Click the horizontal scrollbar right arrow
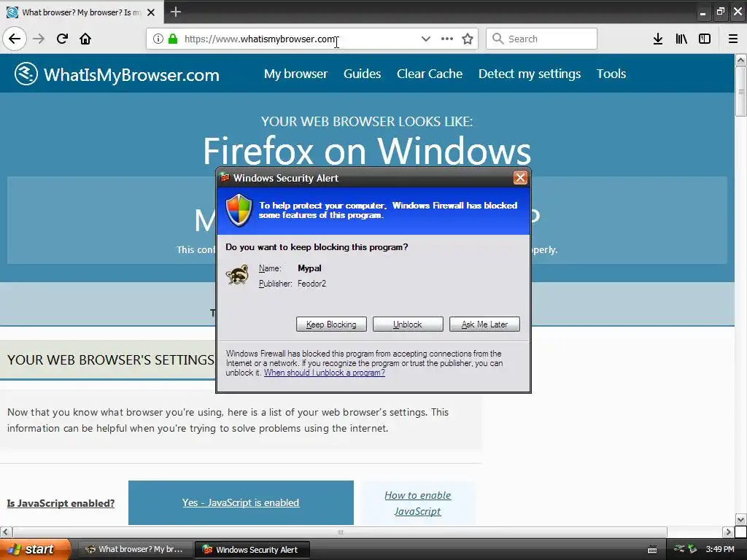747x560 pixels. click(728, 532)
